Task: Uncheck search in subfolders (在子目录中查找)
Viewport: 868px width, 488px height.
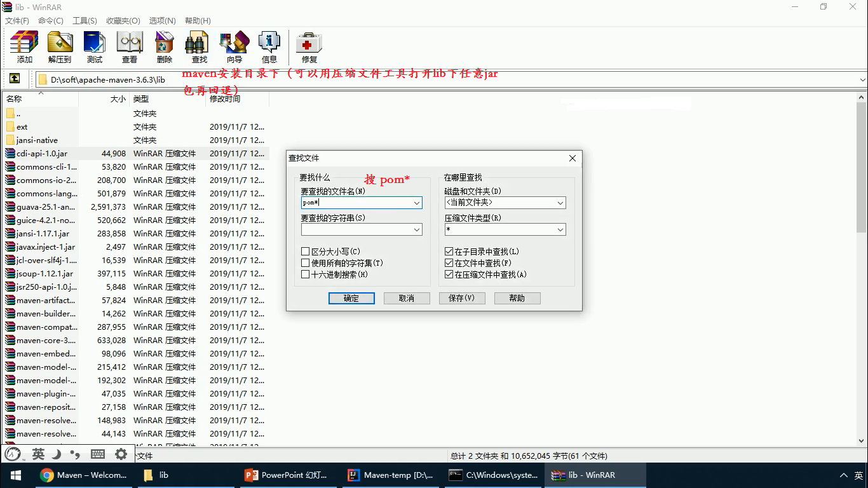Action: coord(449,252)
